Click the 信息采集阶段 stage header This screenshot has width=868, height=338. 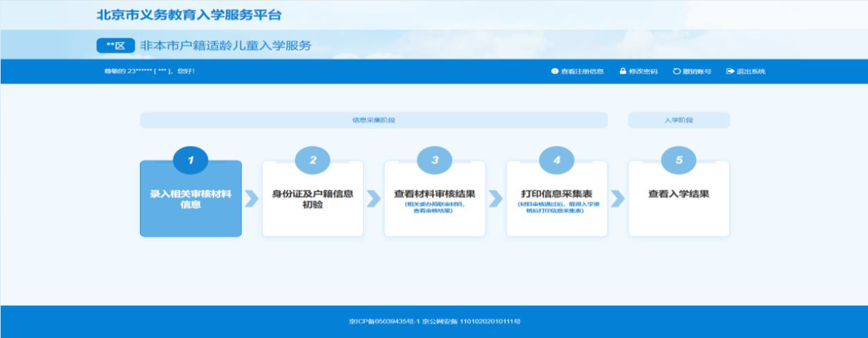tap(373, 120)
